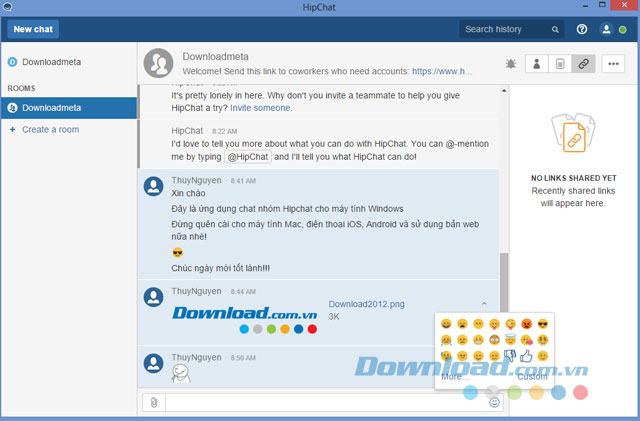
Task: Open the user profile icon in header
Action: click(x=606, y=29)
